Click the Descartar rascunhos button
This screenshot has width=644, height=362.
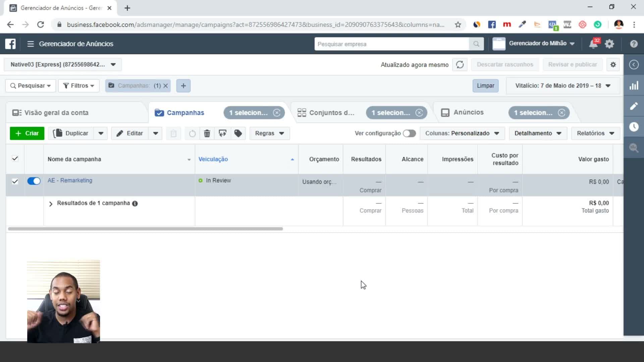click(x=505, y=64)
